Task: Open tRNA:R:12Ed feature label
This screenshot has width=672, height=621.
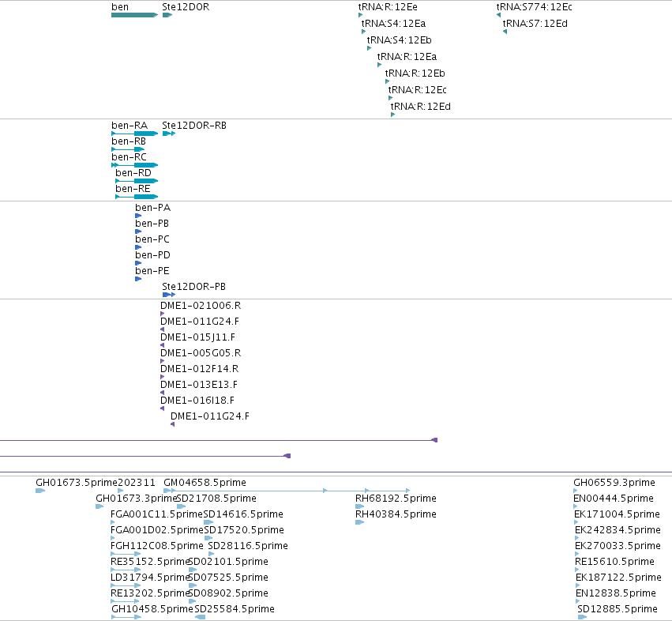Action: pyautogui.click(x=420, y=107)
